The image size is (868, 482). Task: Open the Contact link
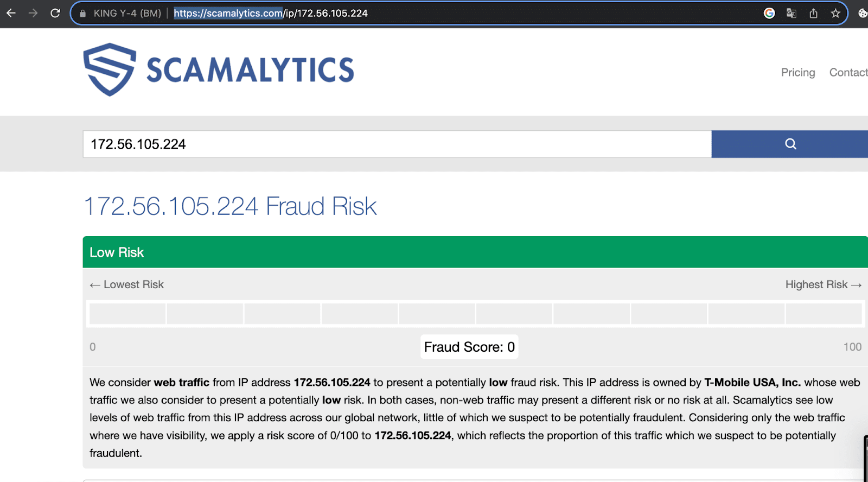[848, 72]
